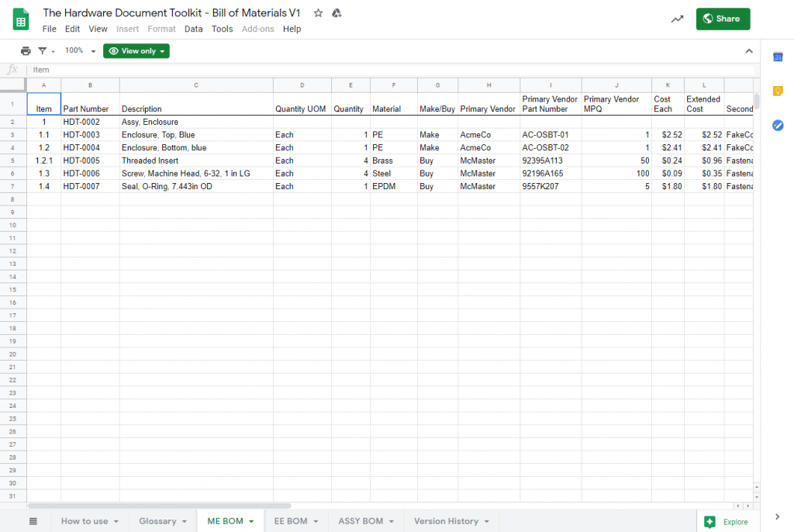Screen dimensions: 794x532
Task: Click the Explore button
Action: tap(728, 522)
